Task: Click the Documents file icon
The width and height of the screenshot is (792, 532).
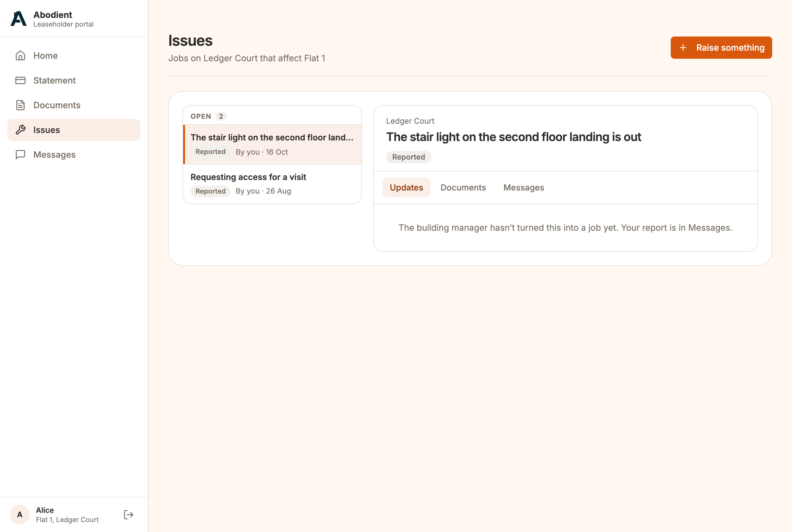Action: [20, 105]
